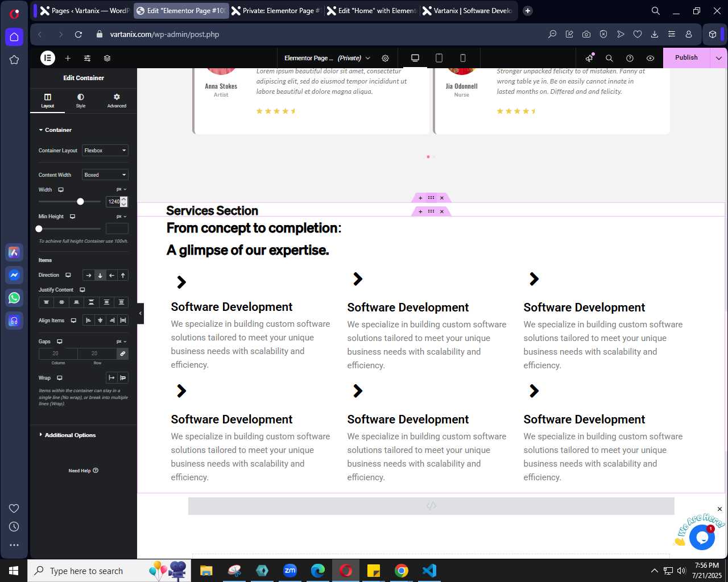Click the Min Height slider handle

click(x=39, y=228)
